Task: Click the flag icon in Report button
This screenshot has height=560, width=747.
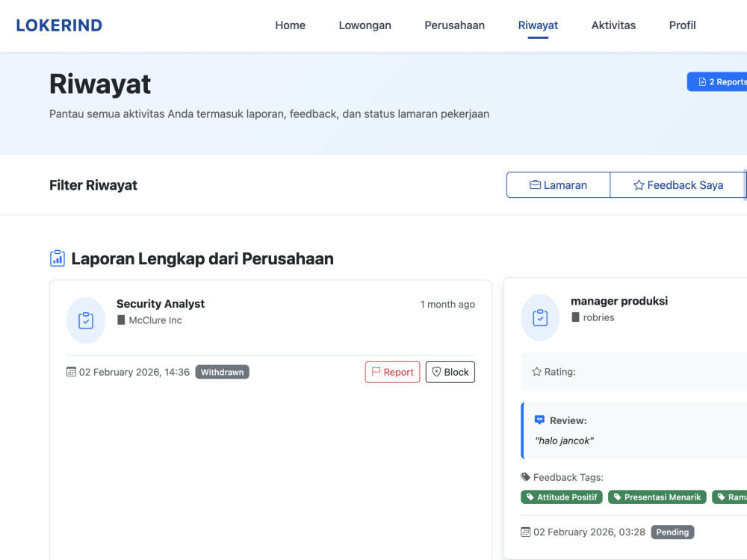Action: click(x=376, y=371)
